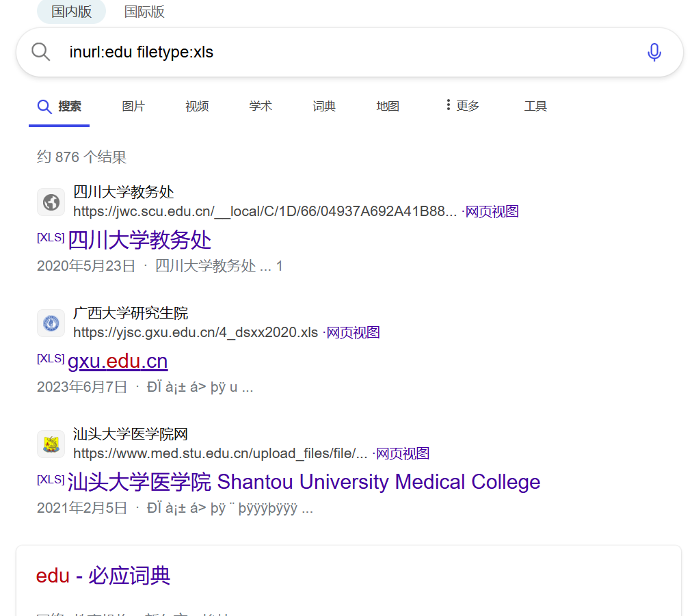Open the edu - 必应词典 dictionary link
Screen dimensions: 692x616
click(x=103, y=576)
